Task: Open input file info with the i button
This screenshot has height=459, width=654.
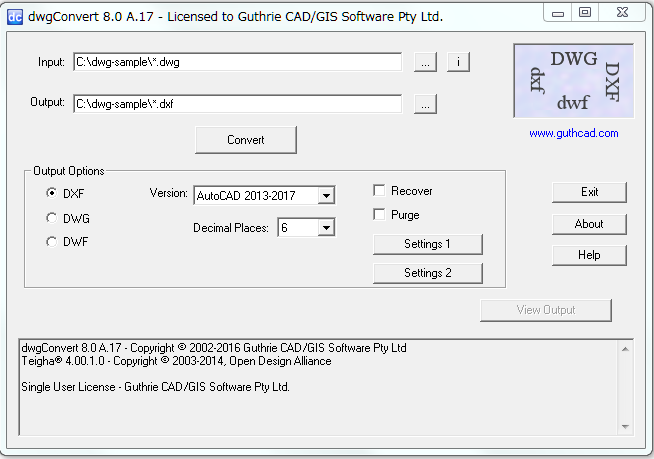Action: [x=458, y=62]
